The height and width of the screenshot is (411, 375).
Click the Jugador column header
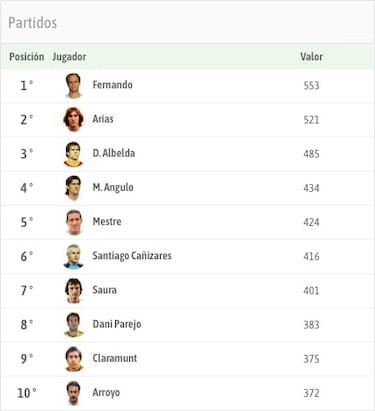pos(69,57)
